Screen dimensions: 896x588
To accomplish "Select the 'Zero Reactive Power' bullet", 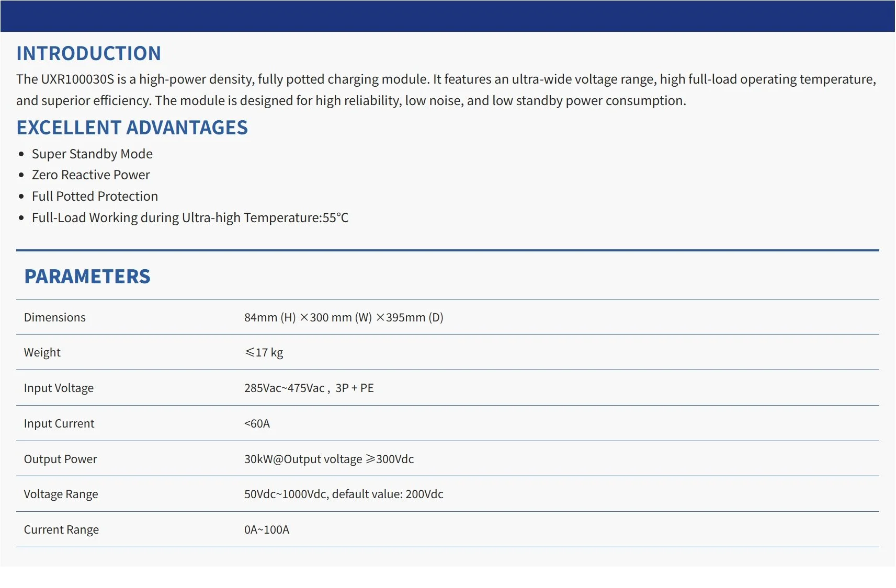I will 90,175.
